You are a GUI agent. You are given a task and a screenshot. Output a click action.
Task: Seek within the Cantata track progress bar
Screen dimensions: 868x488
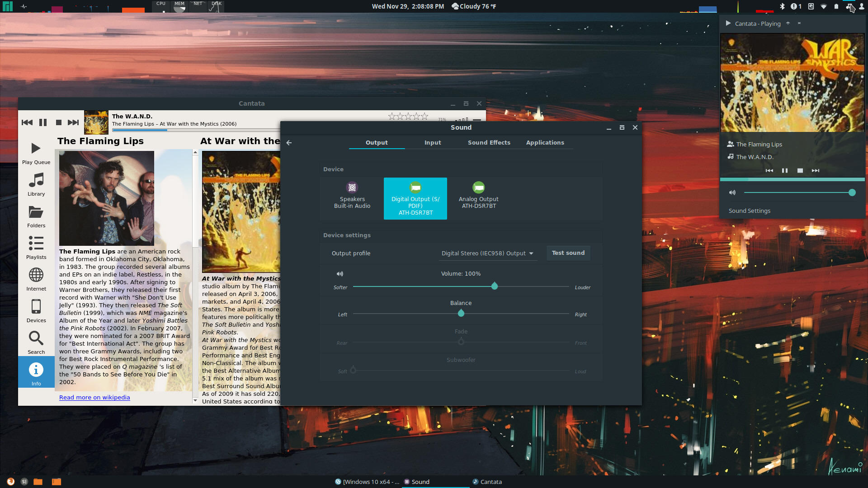[x=196, y=130]
